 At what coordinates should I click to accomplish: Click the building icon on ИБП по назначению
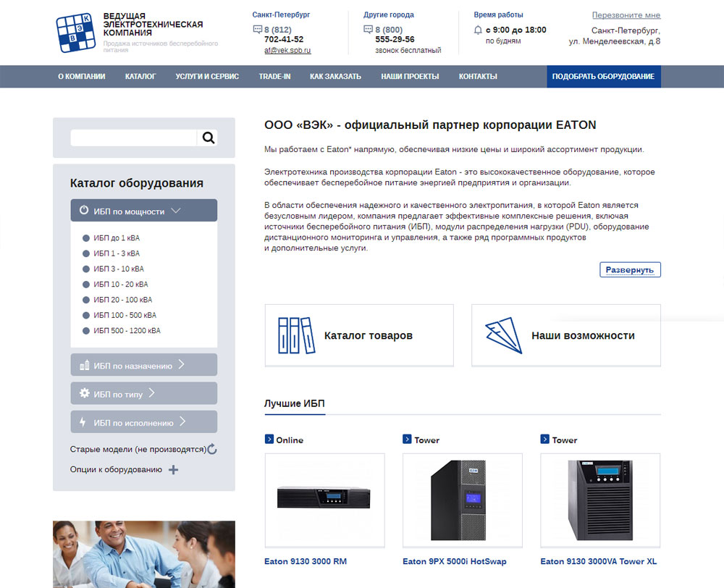pos(85,365)
